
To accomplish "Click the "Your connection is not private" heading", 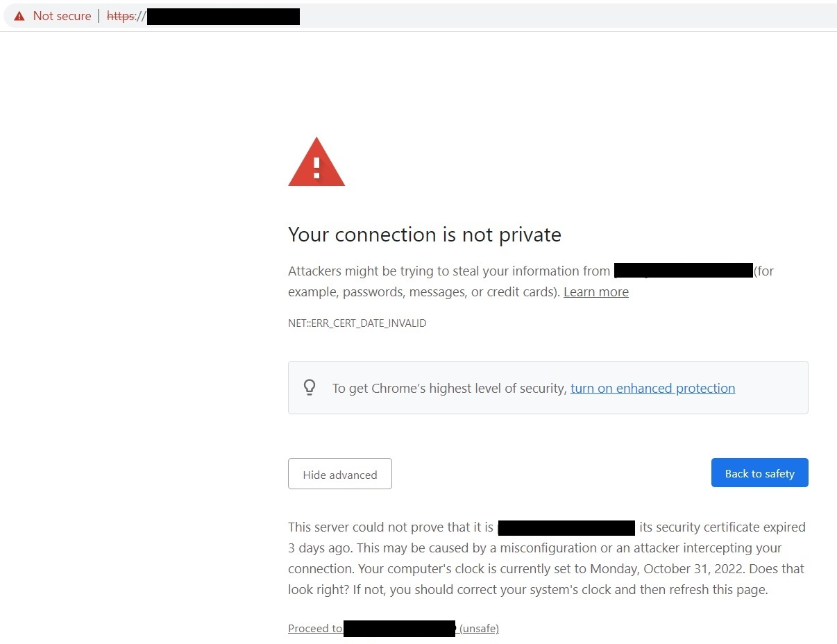I will (424, 235).
